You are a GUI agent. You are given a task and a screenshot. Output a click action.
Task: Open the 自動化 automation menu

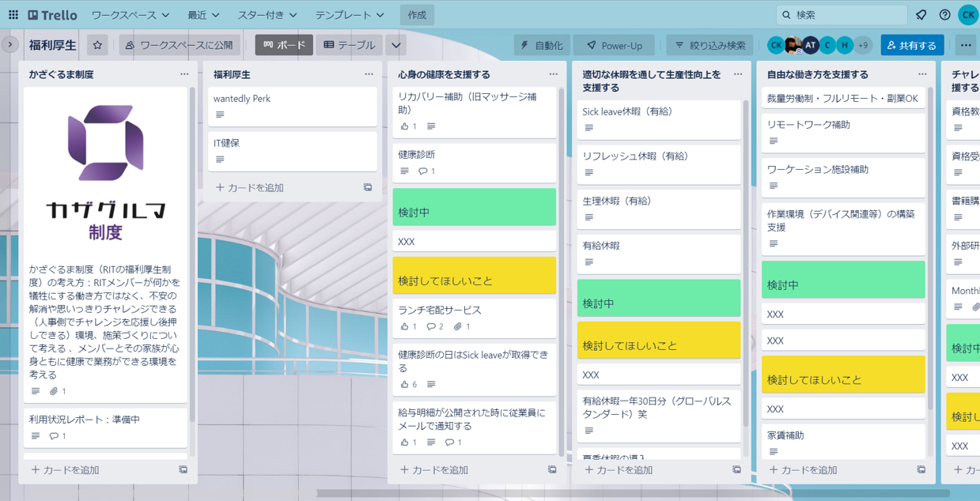tap(542, 45)
